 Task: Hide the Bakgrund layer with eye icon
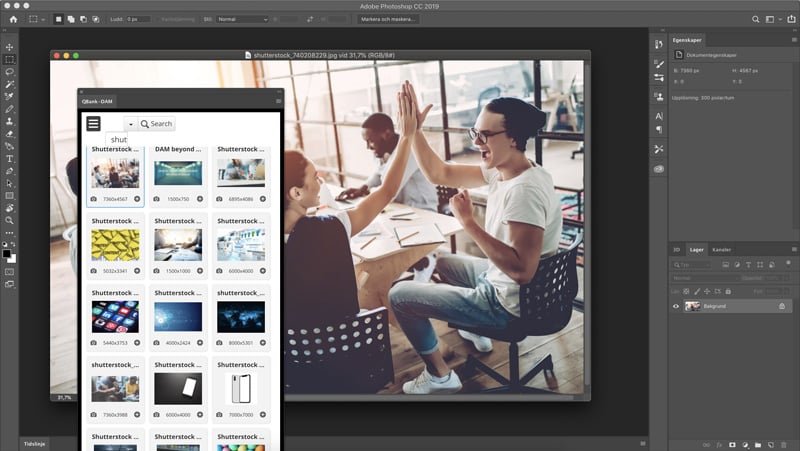[676, 306]
